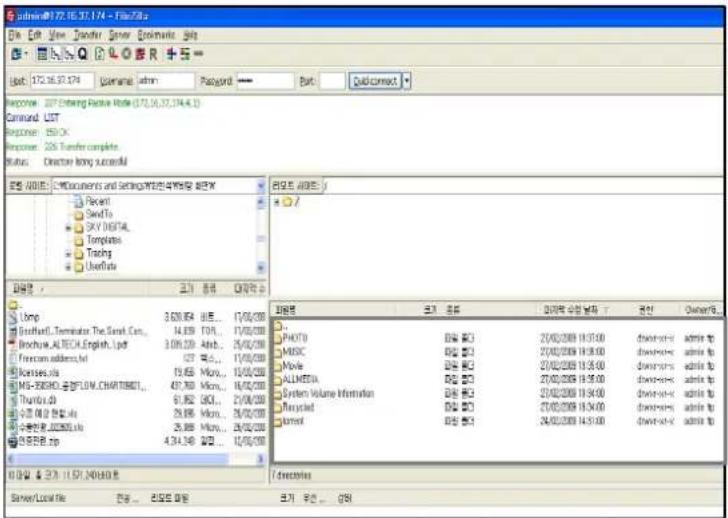This screenshot has width=728, height=518.
Task: Expand the UserData folder node
Action: coord(68,267)
